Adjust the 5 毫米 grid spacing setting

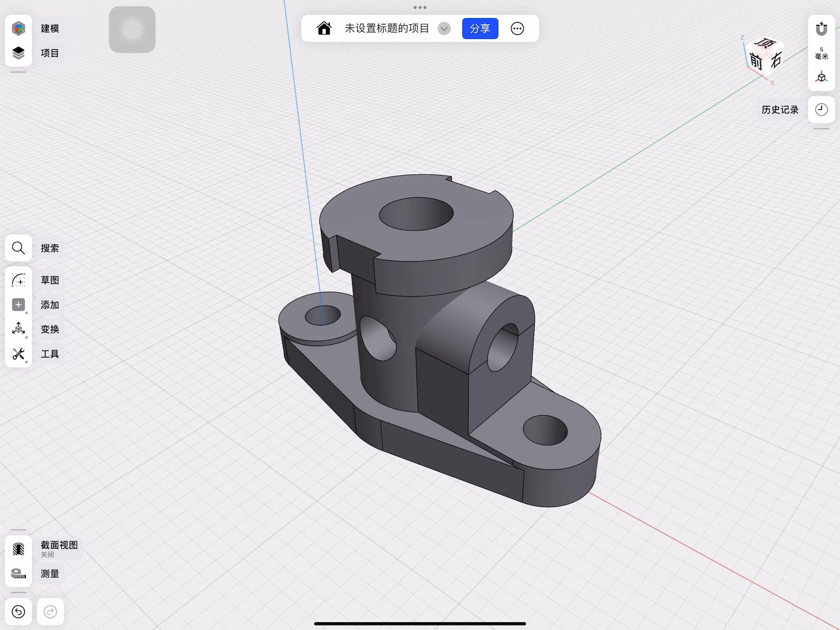[821, 52]
